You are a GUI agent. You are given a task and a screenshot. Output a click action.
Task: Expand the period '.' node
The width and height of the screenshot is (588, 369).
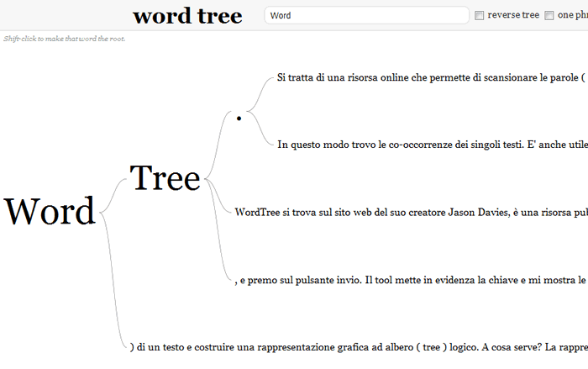click(239, 119)
